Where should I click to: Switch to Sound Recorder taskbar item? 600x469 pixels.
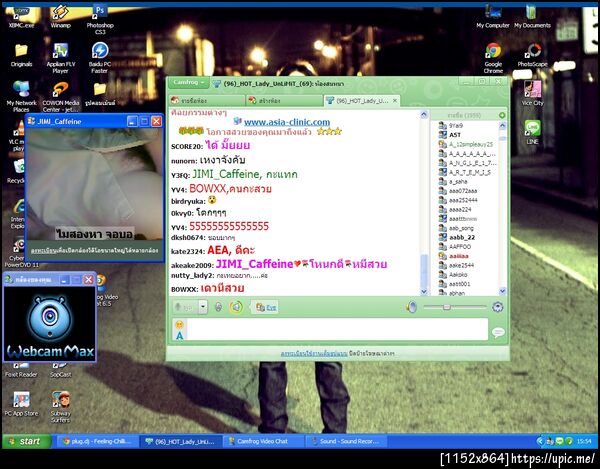coord(346,441)
